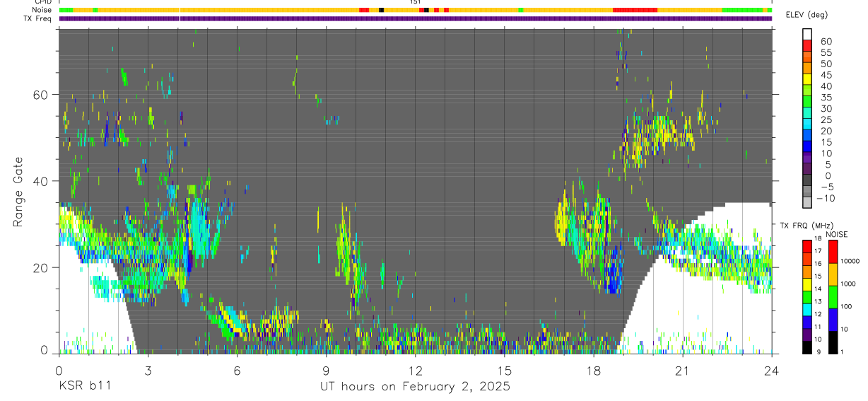Select the white top box of ELEV scale

(x=807, y=32)
